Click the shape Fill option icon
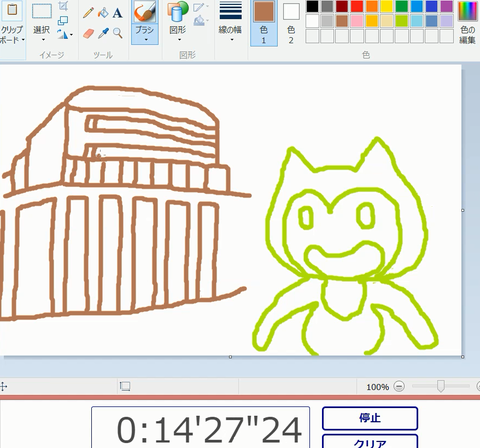 [199, 21]
